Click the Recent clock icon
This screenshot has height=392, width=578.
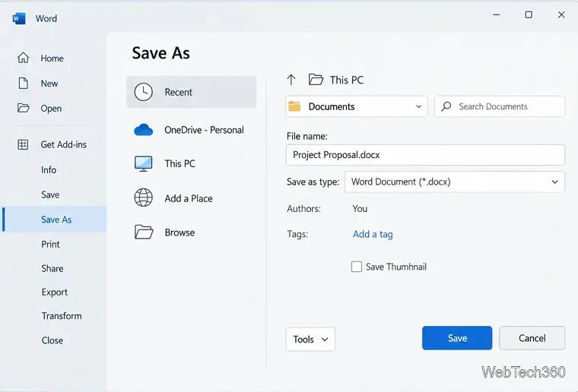144,92
